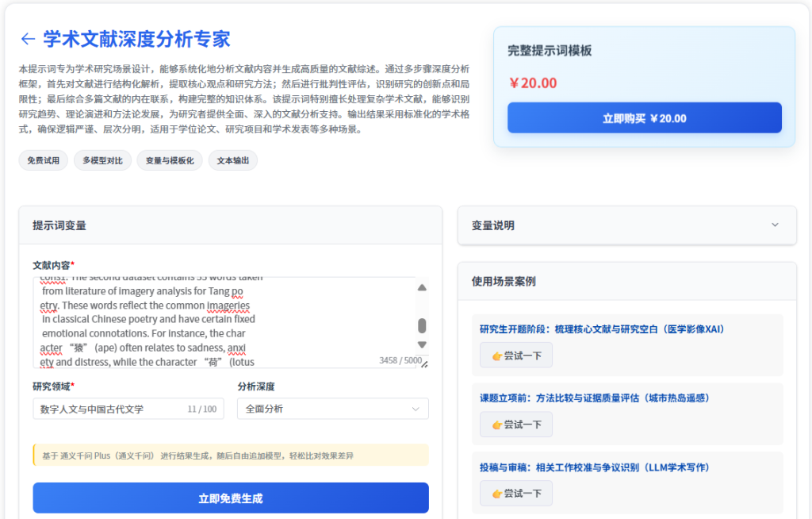Try the 城市热岛遥感 case 尝试一下 button
The width and height of the screenshot is (812, 519).
516,425
